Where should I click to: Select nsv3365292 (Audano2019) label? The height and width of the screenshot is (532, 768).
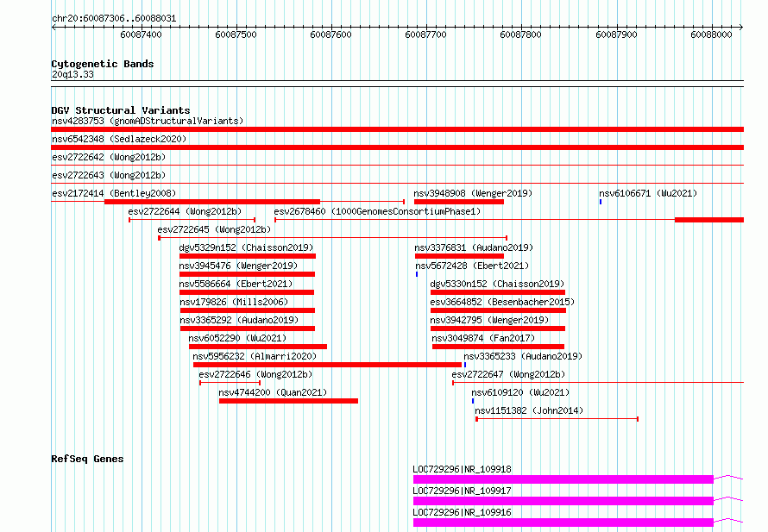point(239,320)
